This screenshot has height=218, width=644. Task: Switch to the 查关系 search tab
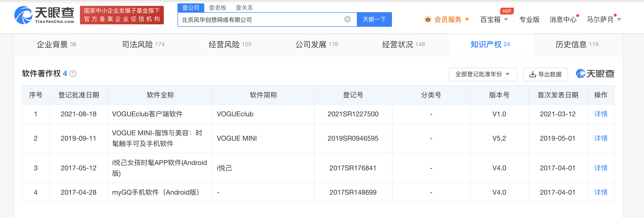click(x=244, y=8)
